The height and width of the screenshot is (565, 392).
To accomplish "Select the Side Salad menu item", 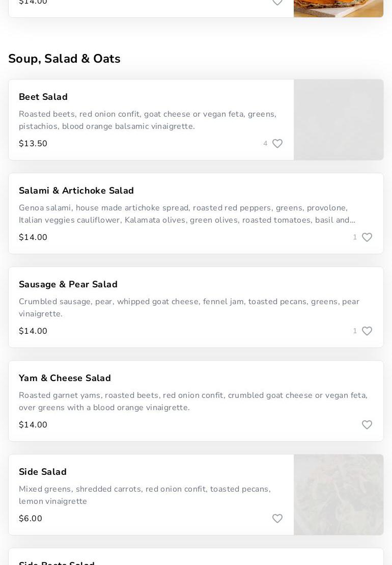I will coord(43,472).
